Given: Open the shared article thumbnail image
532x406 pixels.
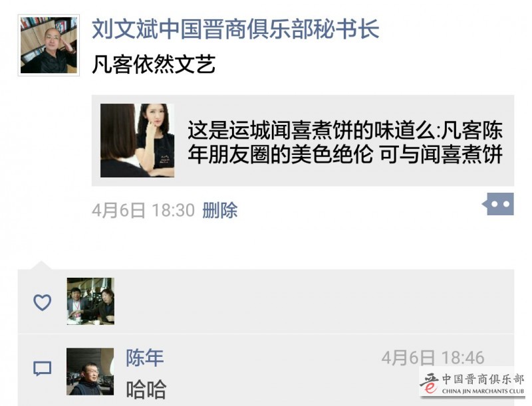Looking at the screenshot, I should [x=138, y=140].
